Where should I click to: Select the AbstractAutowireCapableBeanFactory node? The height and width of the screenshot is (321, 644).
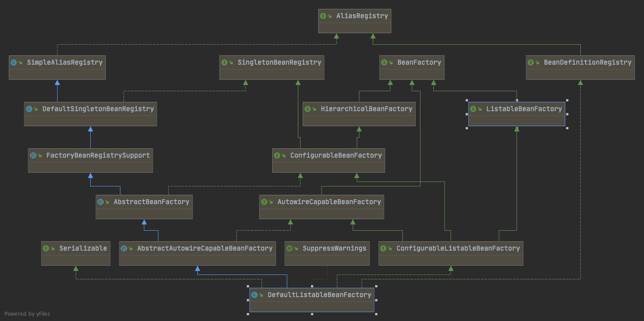[197, 253]
